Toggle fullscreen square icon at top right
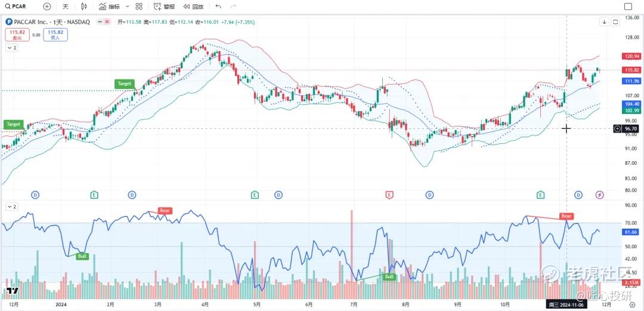Image resolution: width=644 pixels, height=311 pixels. [628, 6]
